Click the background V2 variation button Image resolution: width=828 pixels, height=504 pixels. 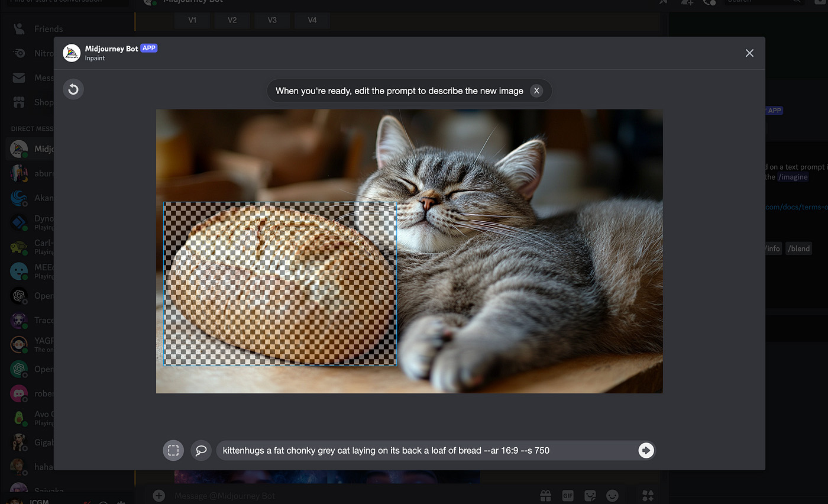[232, 20]
